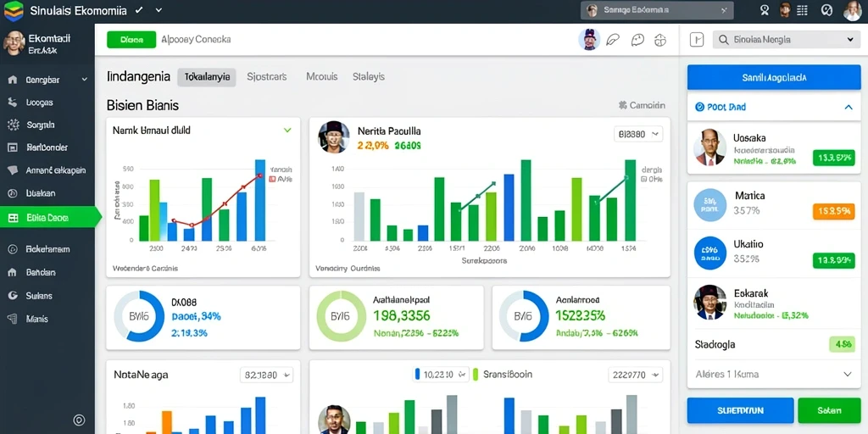The height and width of the screenshot is (434, 868).
Task: Click the blue Sanili Aogoladia button
Action: tap(774, 78)
